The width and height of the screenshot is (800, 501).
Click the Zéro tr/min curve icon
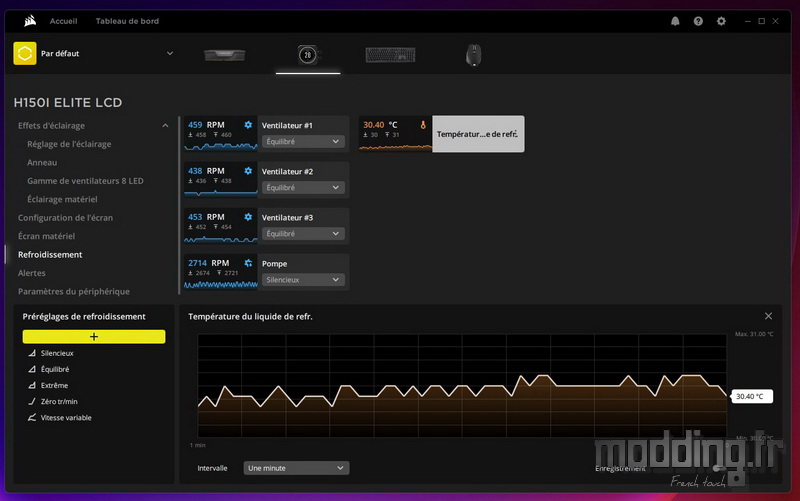point(32,402)
